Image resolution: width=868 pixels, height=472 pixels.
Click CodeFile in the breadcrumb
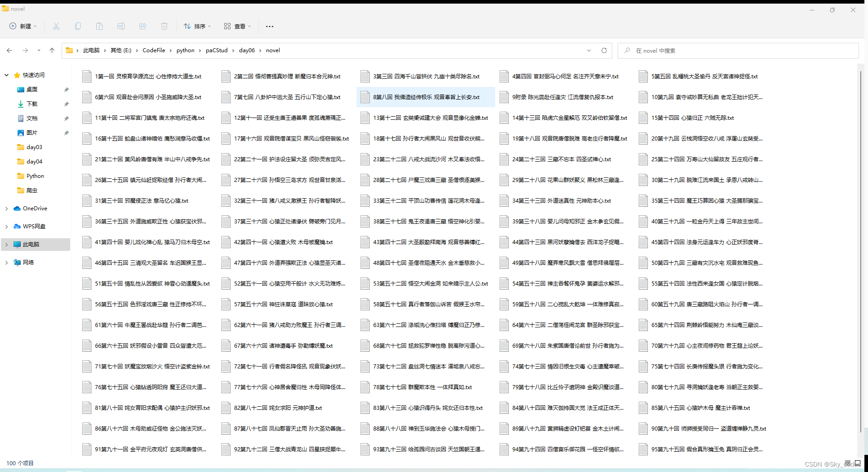[154, 50]
